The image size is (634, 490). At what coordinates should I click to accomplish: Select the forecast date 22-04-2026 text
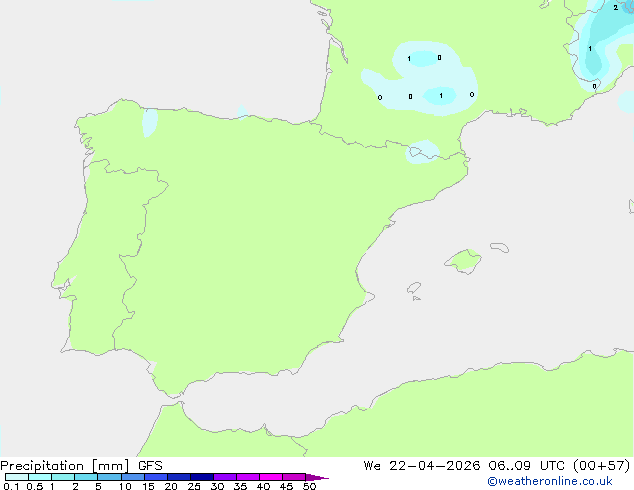point(435,466)
